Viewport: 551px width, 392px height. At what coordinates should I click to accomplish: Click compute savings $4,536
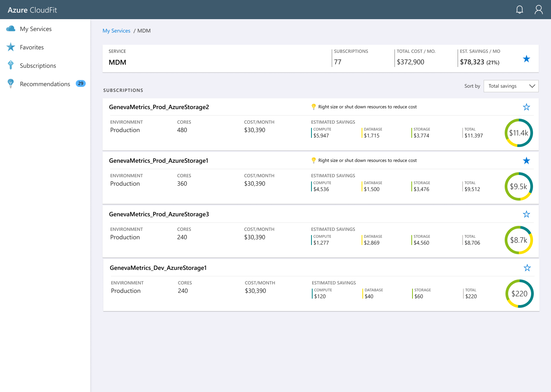(x=321, y=189)
